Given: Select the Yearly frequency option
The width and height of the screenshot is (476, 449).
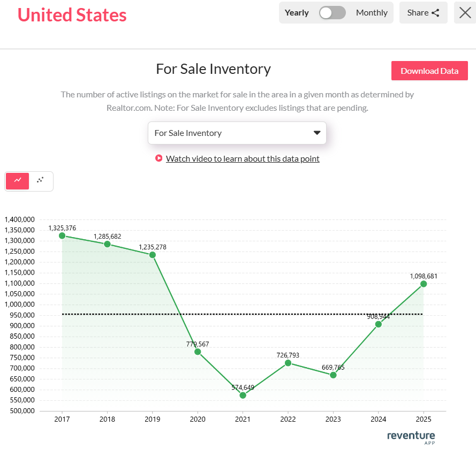Looking at the screenshot, I should point(297,12).
